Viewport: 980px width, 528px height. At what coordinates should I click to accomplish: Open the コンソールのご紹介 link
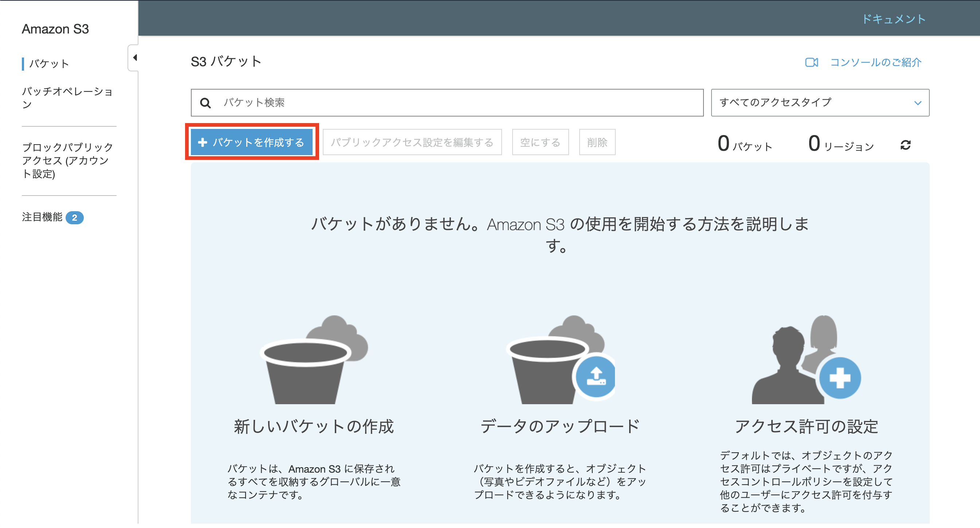coord(875,62)
